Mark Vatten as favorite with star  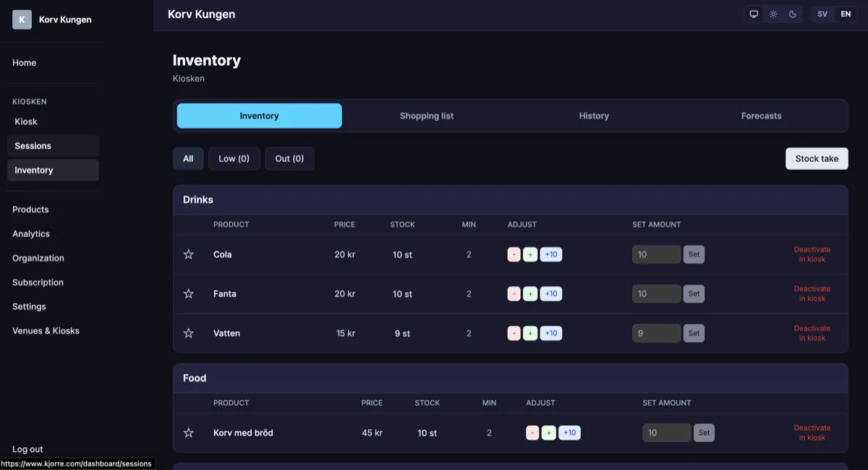[189, 333]
